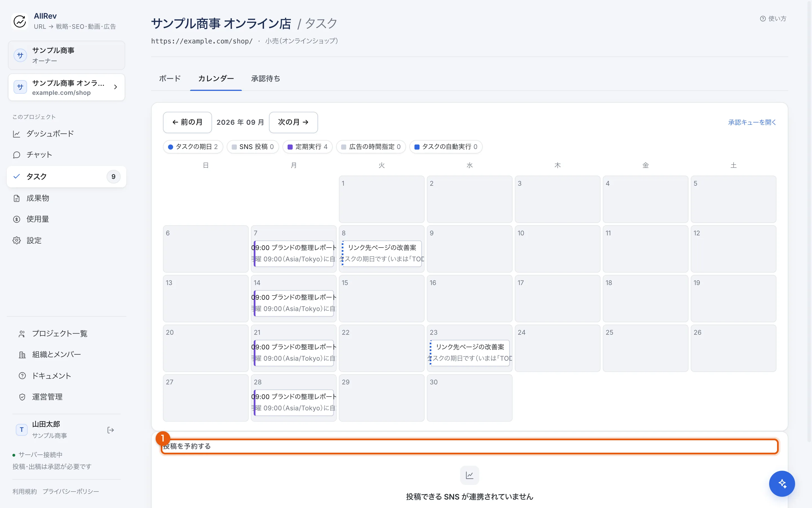Viewport: 812px width, 508px height.
Task: Go to next month with 次の月
Action: (x=293, y=122)
